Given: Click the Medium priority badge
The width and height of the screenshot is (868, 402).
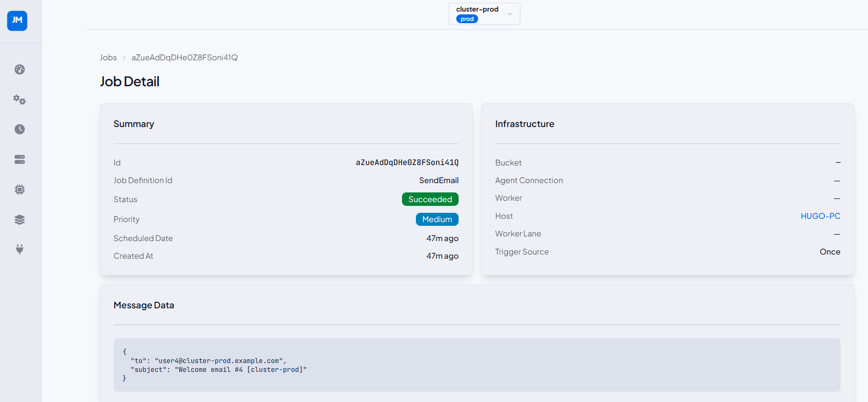Looking at the screenshot, I should click(437, 219).
